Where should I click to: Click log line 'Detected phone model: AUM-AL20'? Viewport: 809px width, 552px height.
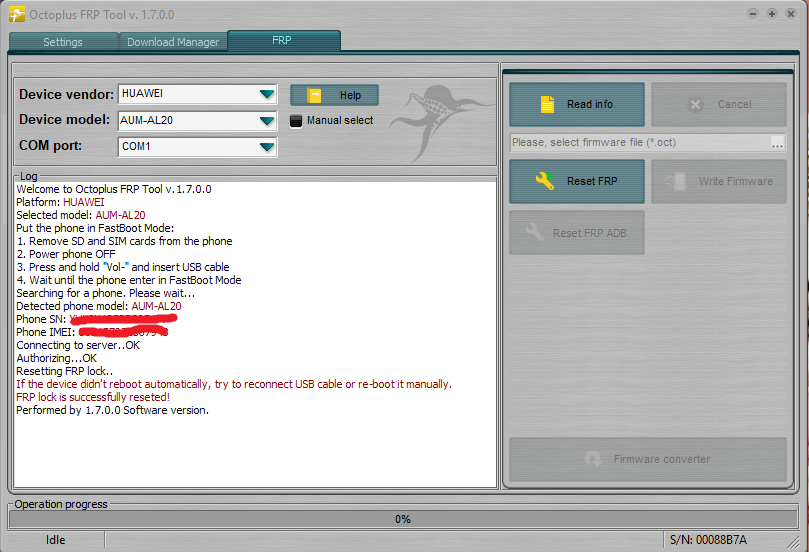99,306
